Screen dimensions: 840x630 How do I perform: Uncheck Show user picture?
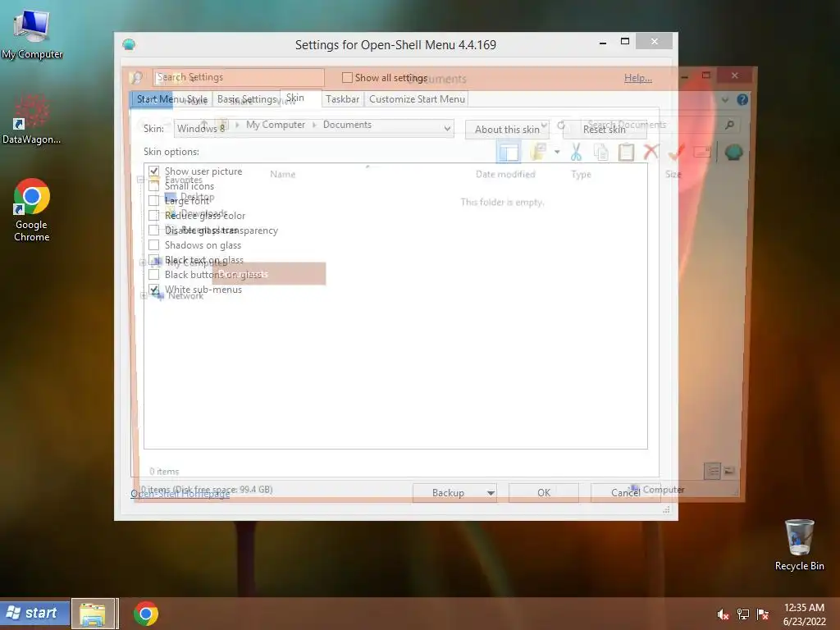pyautogui.click(x=153, y=171)
